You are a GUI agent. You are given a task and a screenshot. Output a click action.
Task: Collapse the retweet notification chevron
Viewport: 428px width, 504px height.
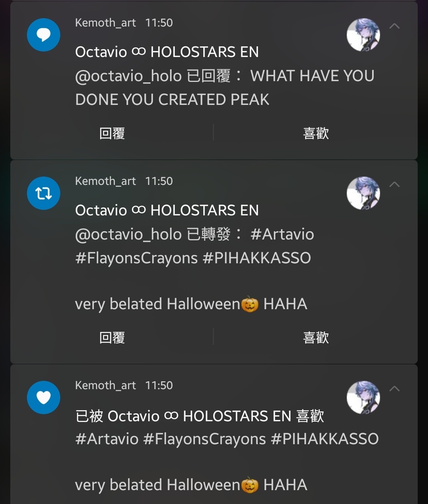tap(394, 184)
